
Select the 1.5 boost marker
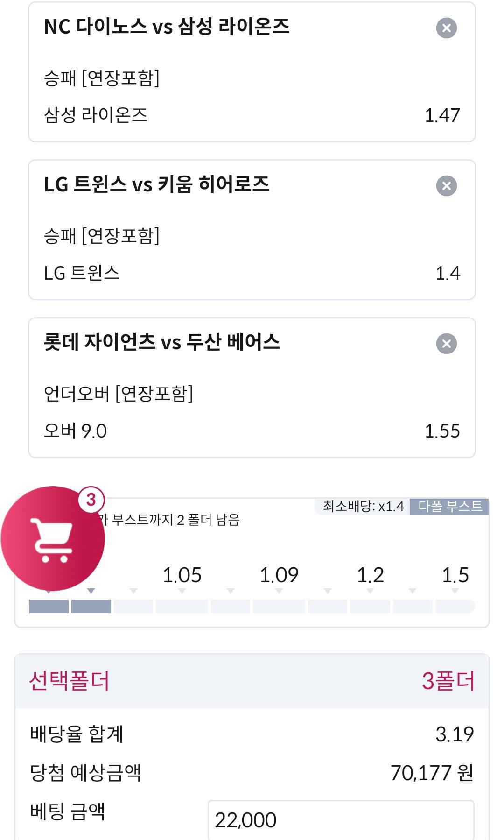point(455,575)
